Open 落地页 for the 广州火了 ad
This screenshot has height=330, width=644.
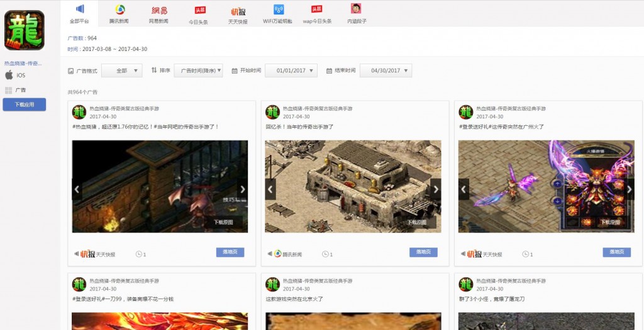617,253
